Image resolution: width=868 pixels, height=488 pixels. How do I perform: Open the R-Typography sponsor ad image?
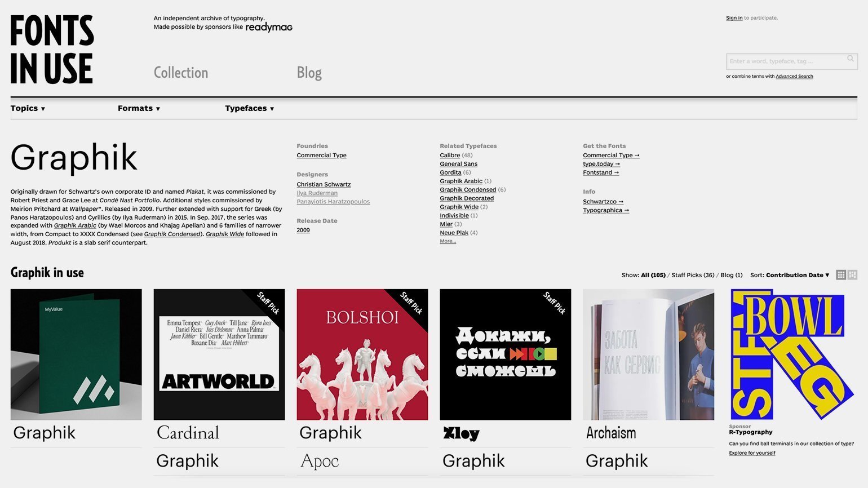[792, 354]
